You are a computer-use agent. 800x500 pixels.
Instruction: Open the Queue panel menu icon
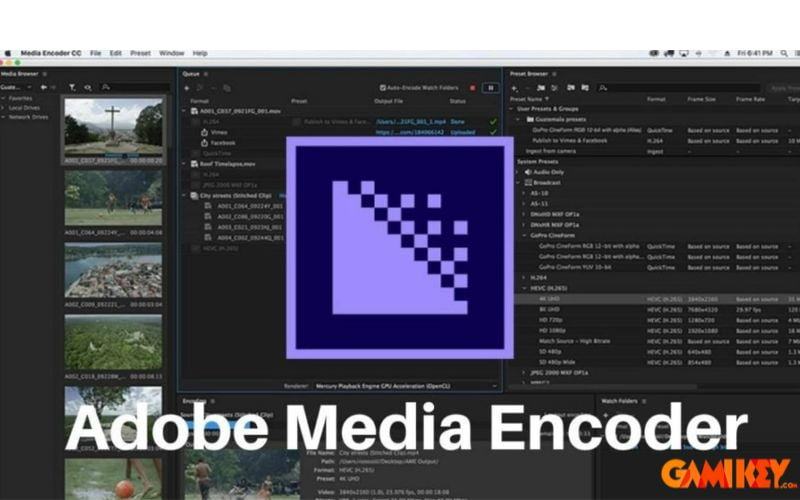click(x=206, y=74)
